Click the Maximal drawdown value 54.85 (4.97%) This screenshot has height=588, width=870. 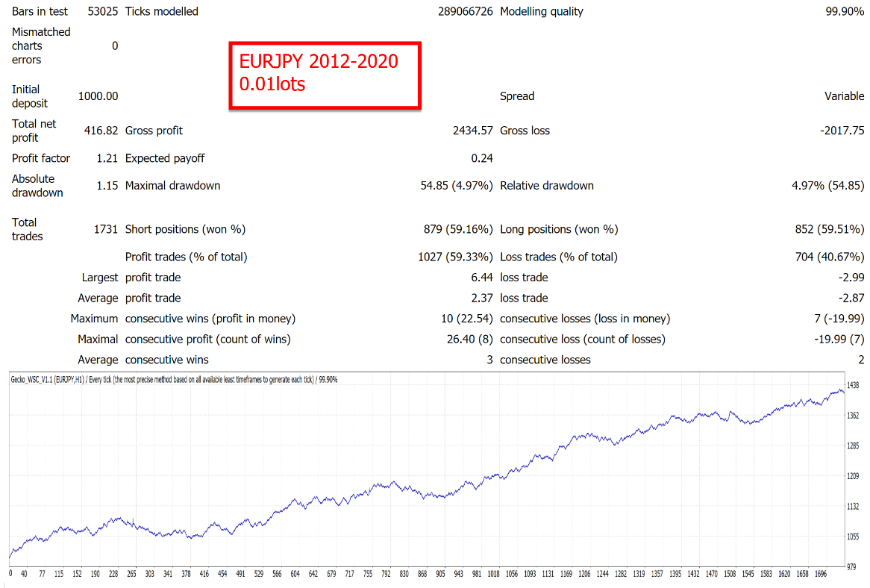click(x=456, y=186)
